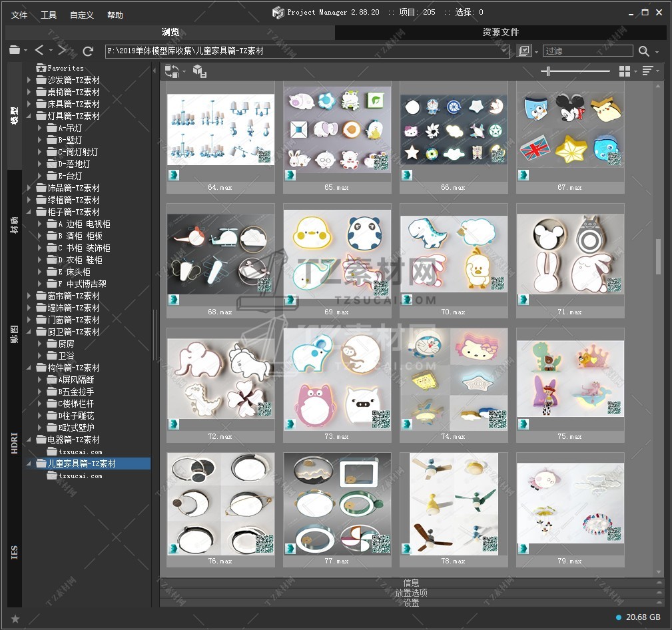Viewport: 672px width, 630px height.
Task: Collapse the 儿童家具篇-TZ素材 folder
Action: (29, 464)
